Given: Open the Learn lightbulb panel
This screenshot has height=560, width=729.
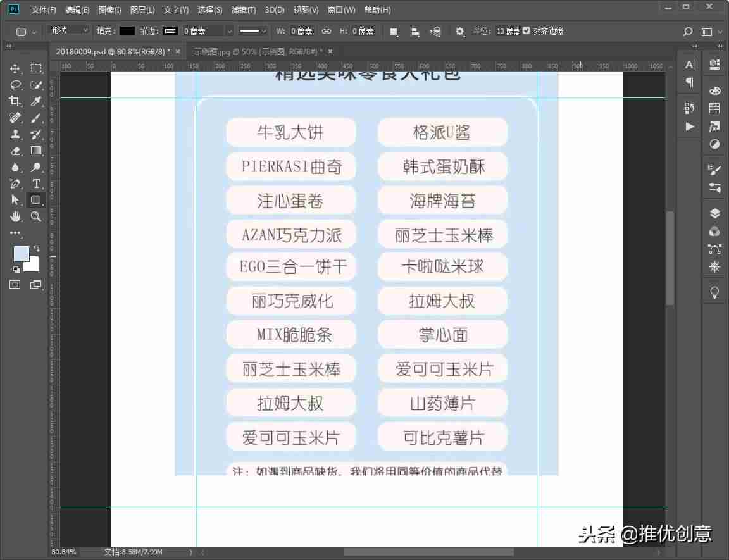Looking at the screenshot, I should click(714, 292).
